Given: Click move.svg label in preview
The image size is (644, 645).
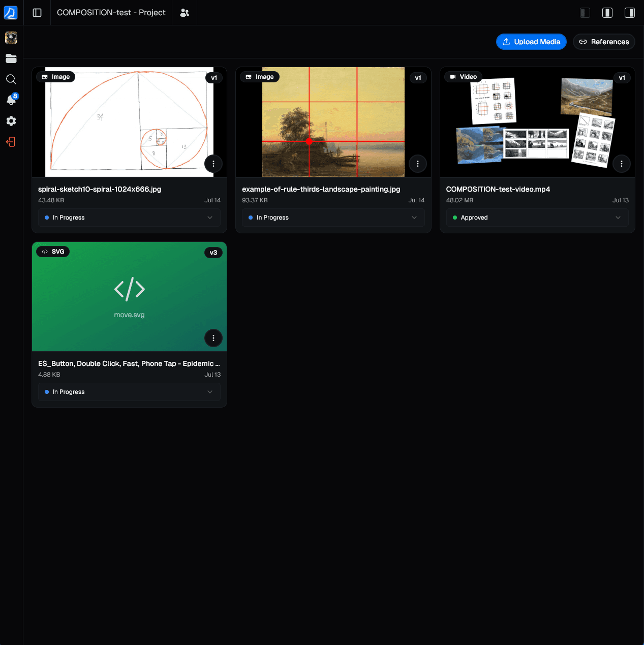Looking at the screenshot, I should tap(129, 315).
